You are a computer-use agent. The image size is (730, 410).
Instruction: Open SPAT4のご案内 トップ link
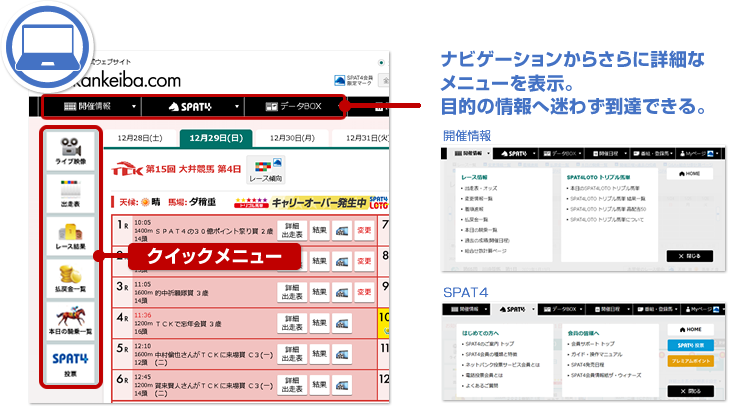tap(489, 344)
